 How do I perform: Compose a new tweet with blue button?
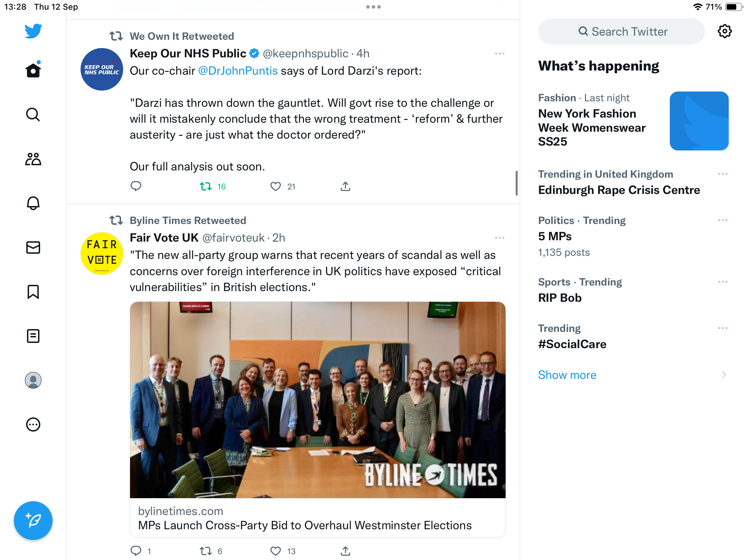click(x=33, y=520)
